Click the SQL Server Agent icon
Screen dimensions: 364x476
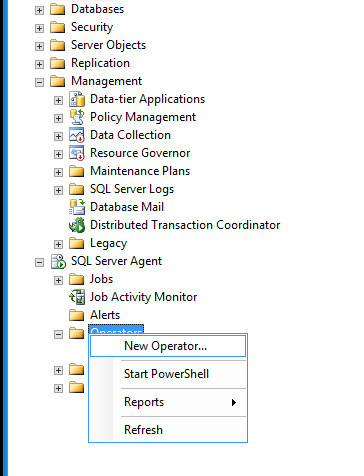(58, 261)
